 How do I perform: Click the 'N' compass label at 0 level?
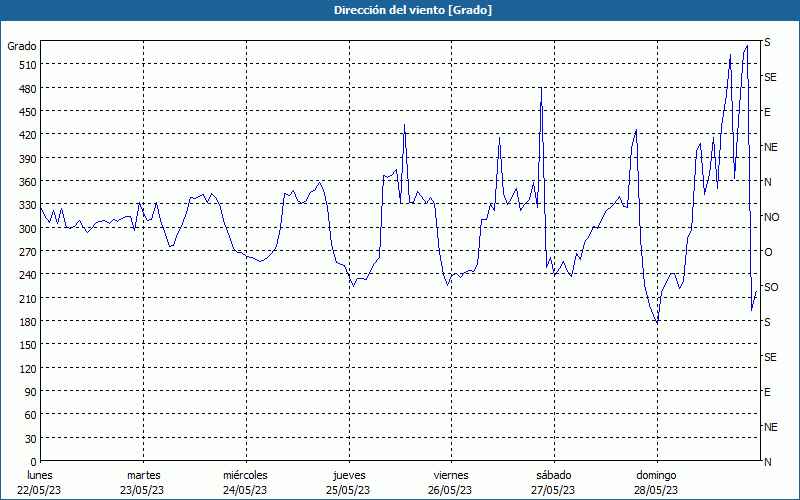[x=768, y=462]
